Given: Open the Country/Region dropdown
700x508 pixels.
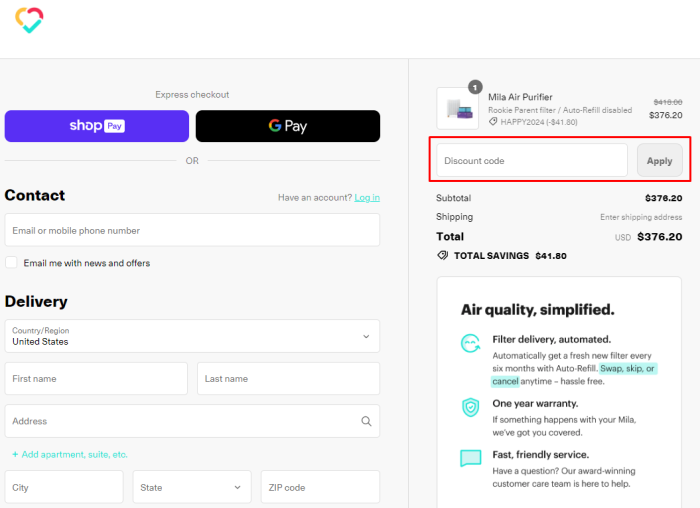Looking at the screenshot, I should (x=192, y=336).
